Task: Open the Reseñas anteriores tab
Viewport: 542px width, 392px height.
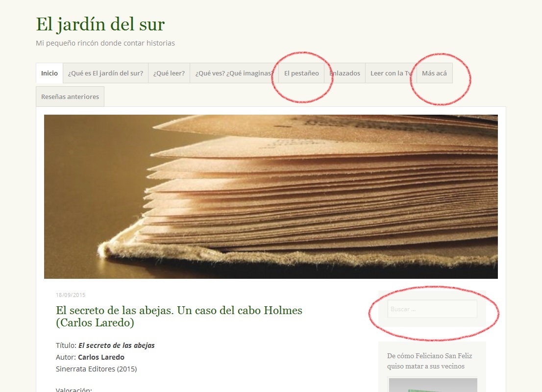Action: [70, 97]
